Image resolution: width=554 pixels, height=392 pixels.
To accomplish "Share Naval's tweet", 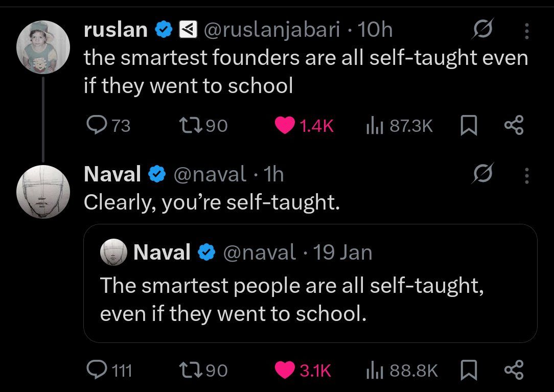I will click(514, 370).
